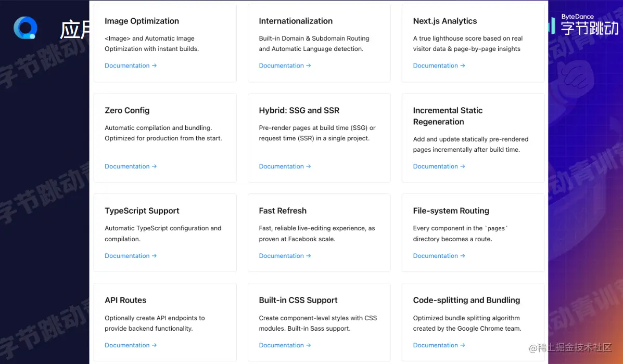Open API Routes documentation link
The height and width of the screenshot is (364, 623).
[x=131, y=345]
